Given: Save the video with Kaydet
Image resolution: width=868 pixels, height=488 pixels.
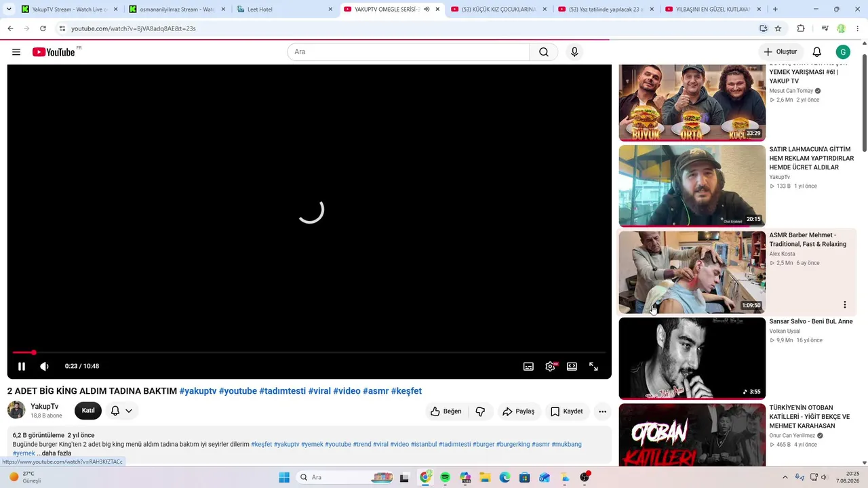Looking at the screenshot, I should 566,411.
